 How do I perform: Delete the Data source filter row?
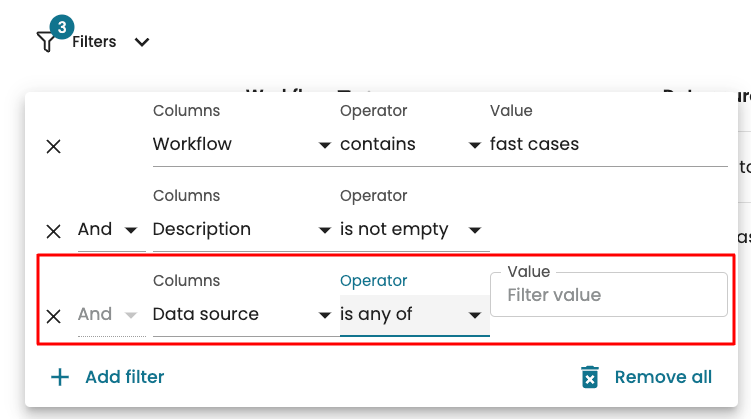click(54, 316)
